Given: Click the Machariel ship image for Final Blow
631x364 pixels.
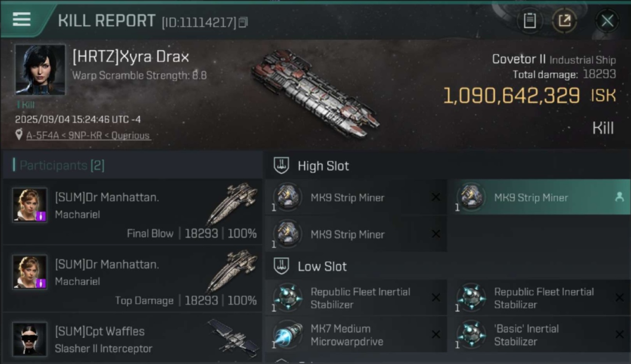Looking at the screenshot, I should 232,203.
